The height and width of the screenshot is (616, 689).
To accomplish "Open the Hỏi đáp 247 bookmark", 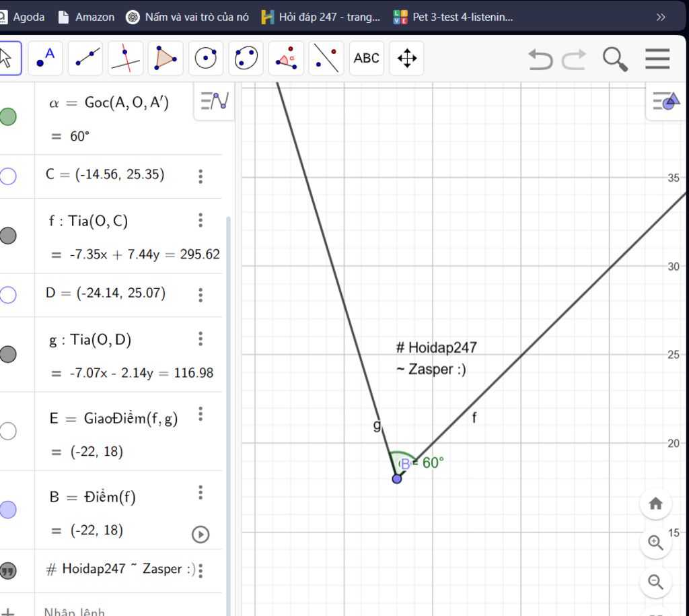I will 322,17.
